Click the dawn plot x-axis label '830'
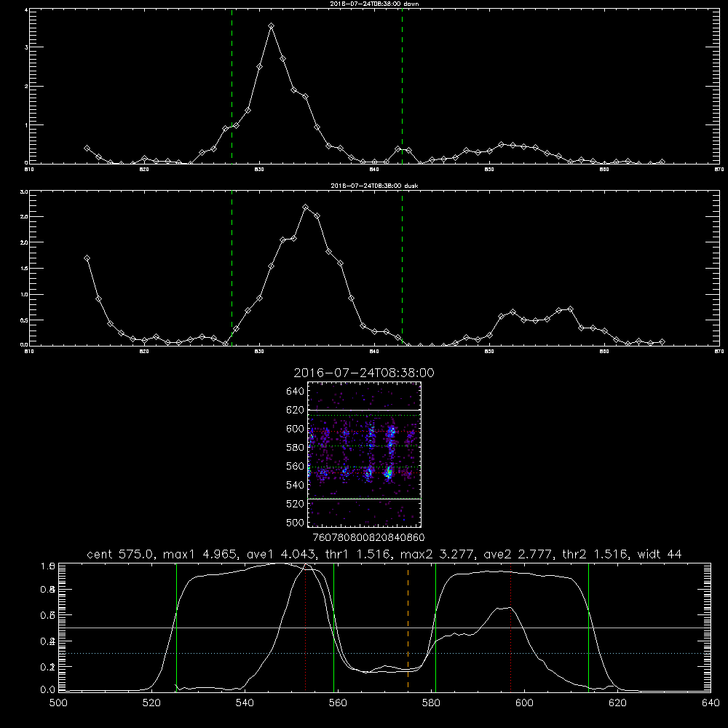 [259, 170]
